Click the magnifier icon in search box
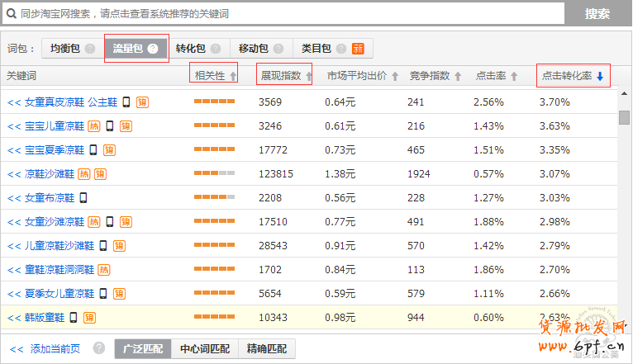Image resolution: width=633 pixels, height=364 pixels. 12,14
